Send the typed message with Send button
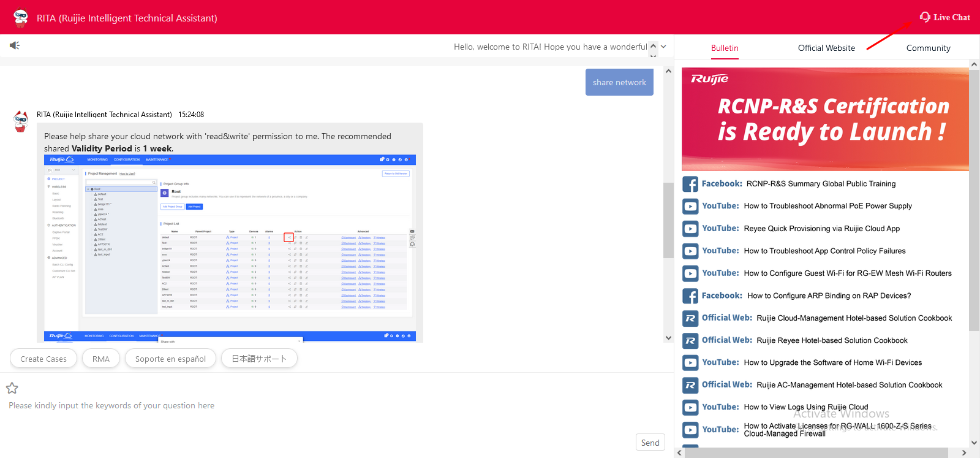The image size is (980, 458). point(650,443)
